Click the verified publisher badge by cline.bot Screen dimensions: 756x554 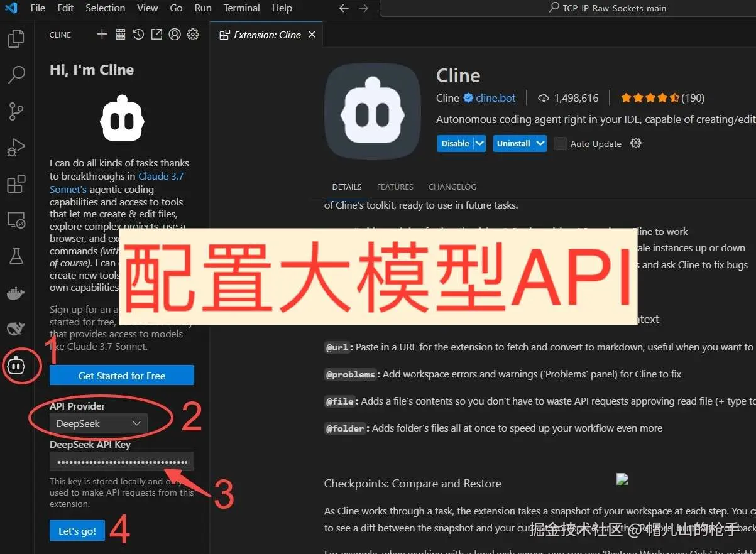pyautogui.click(x=468, y=98)
